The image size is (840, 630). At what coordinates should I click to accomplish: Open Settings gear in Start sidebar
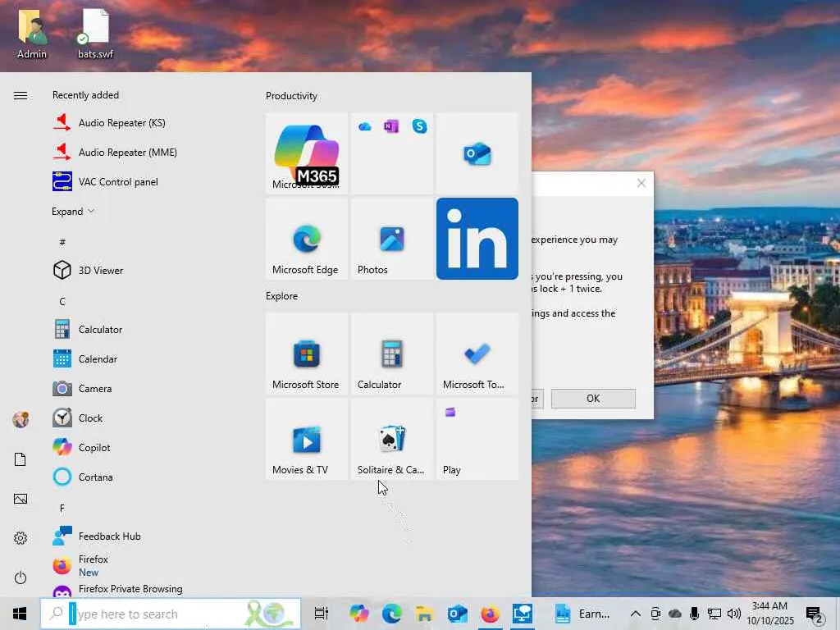[x=21, y=538]
